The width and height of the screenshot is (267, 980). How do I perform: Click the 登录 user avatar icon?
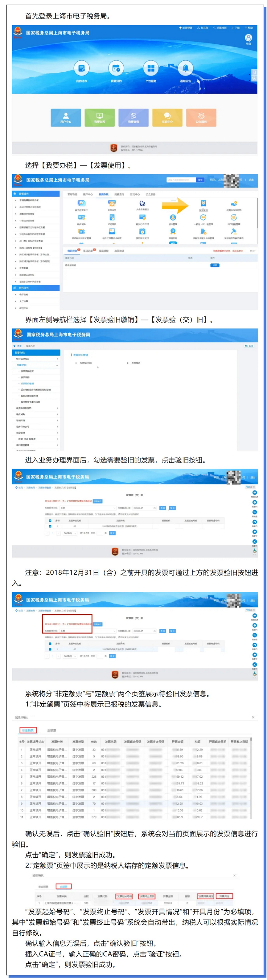248,38
